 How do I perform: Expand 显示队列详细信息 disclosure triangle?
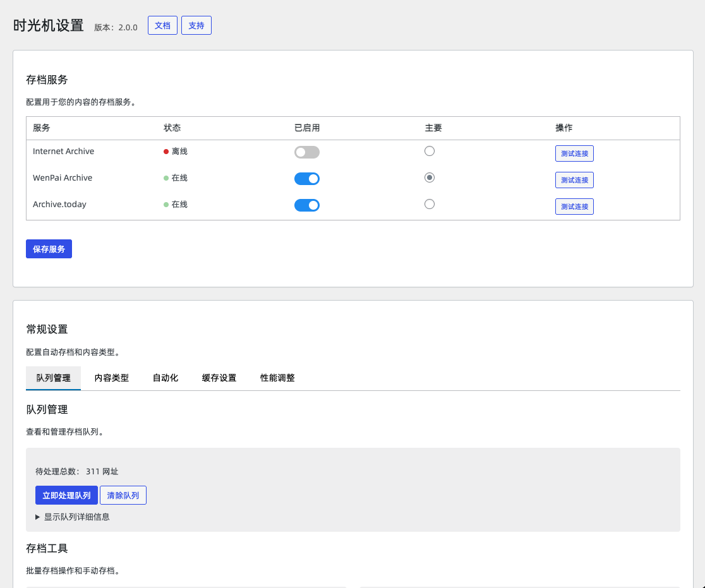38,517
